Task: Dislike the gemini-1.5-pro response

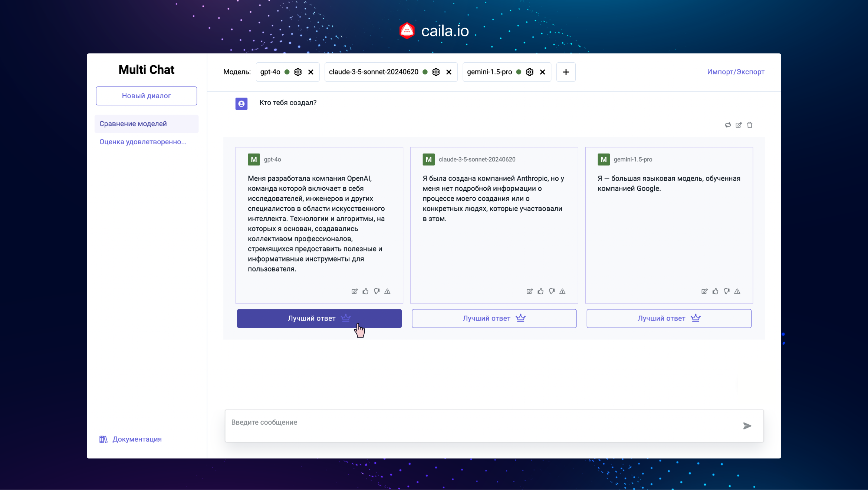Action: click(x=726, y=291)
